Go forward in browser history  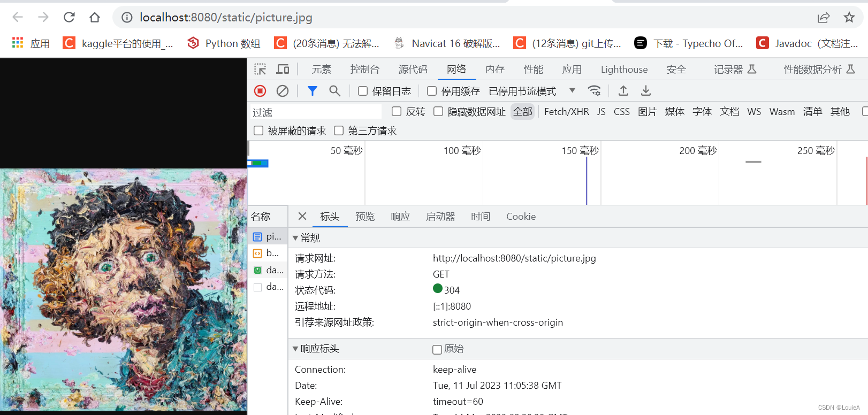43,17
